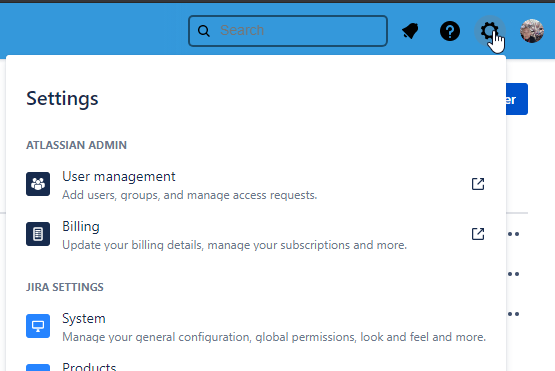The image size is (555, 371).
Task: Click inside the Search field
Action: (x=288, y=31)
